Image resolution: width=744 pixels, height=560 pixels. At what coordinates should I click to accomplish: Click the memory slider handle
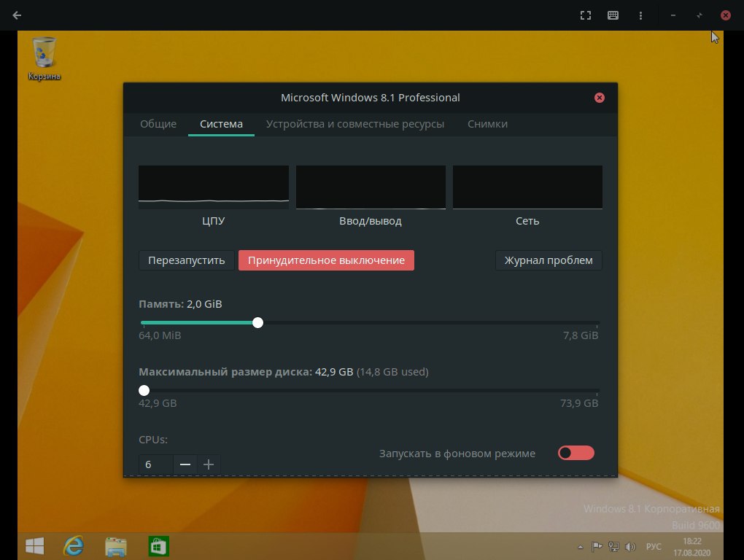[257, 323]
